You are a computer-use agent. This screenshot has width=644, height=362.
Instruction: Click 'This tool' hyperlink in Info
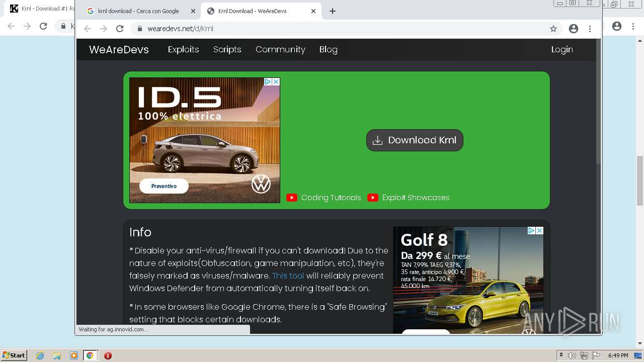(288, 276)
